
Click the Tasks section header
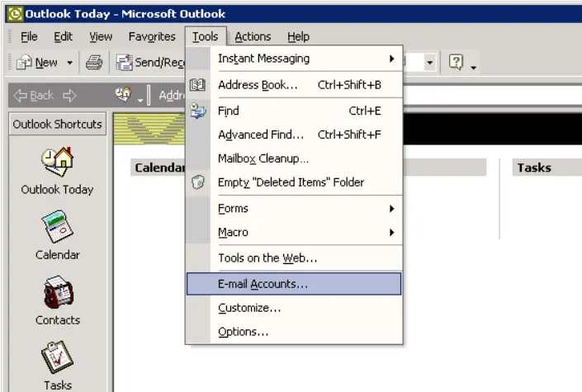(x=547, y=168)
